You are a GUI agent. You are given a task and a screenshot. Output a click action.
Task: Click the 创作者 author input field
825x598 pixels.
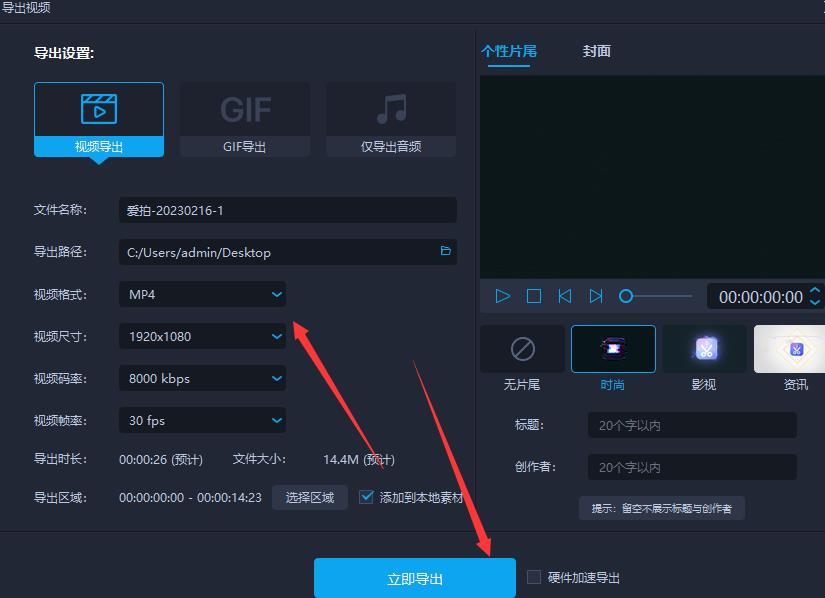pos(692,467)
